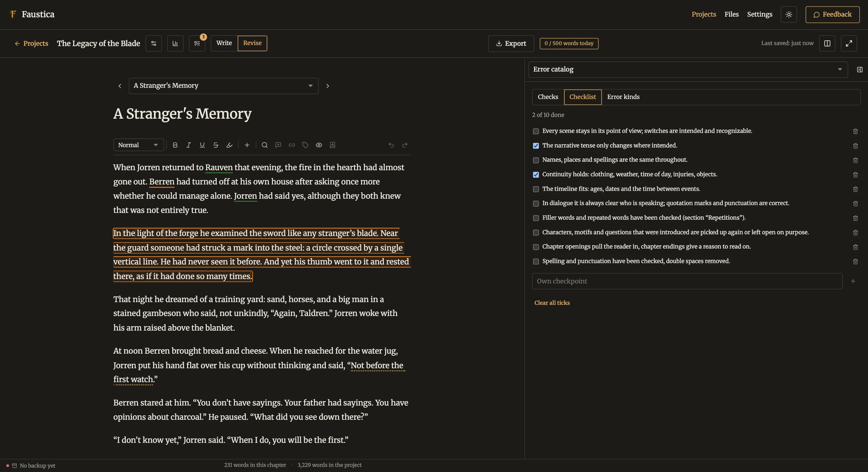Open the Error catalog dropdown

click(688, 70)
